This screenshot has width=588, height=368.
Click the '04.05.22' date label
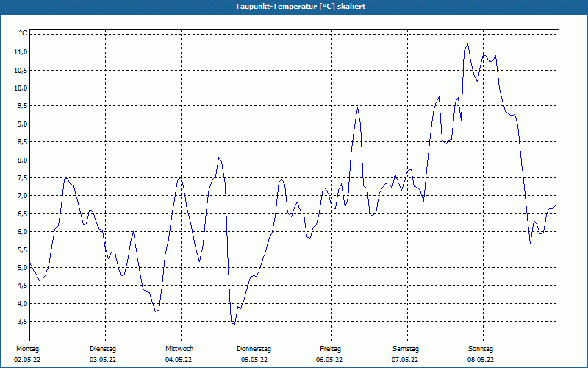pyautogui.click(x=179, y=360)
